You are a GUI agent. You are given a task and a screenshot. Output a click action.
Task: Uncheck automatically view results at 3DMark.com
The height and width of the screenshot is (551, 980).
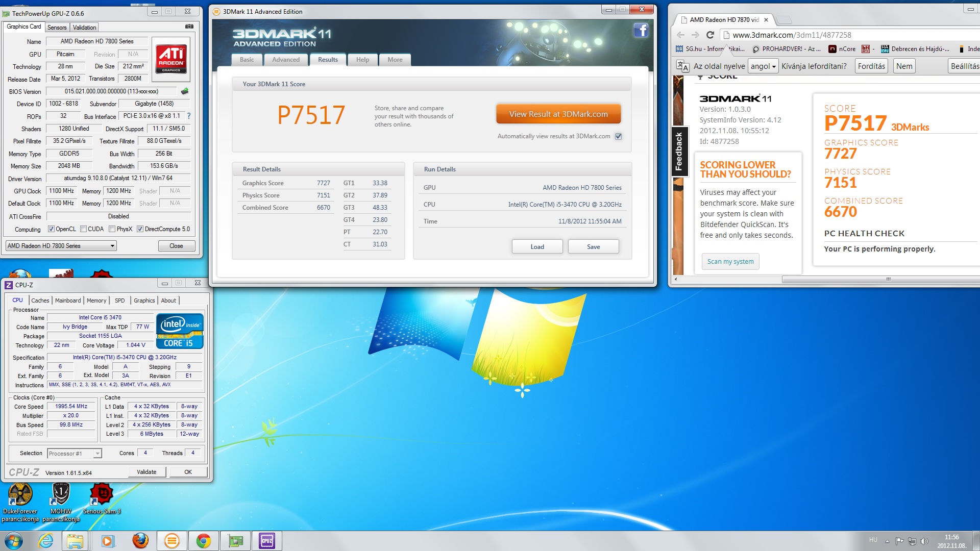tap(618, 136)
